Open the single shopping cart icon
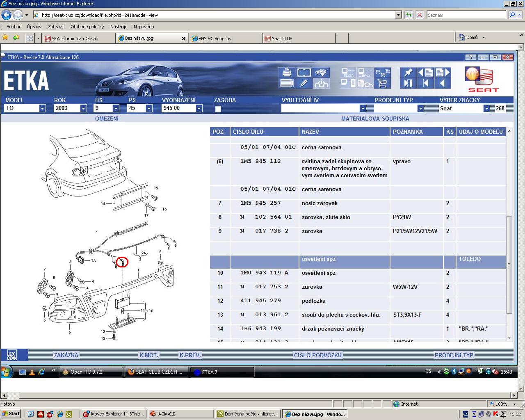This screenshot has height=420, width=525. pos(382,83)
